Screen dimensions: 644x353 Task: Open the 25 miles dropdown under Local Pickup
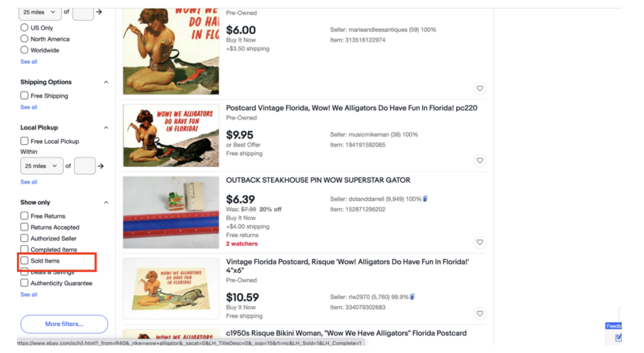coord(42,166)
